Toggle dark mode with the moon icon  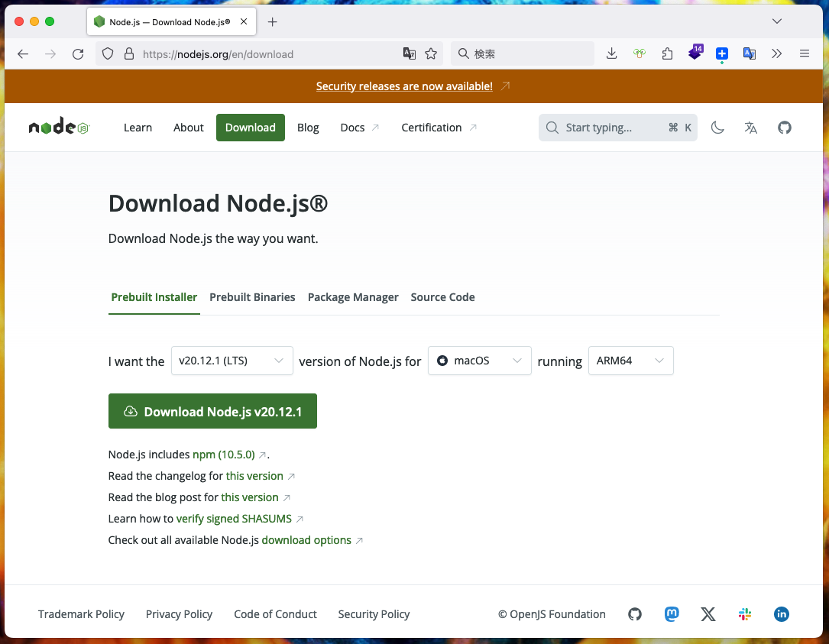point(717,128)
